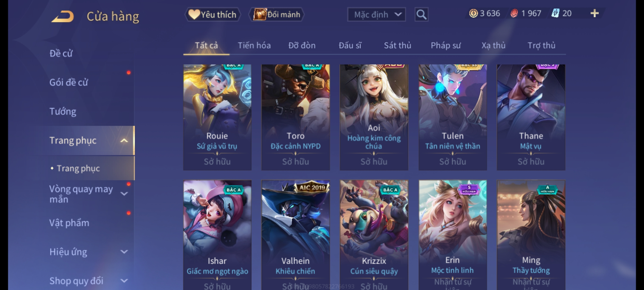The height and width of the screenshot is (290, 644).
Task: Click the red ruby balance icon
Action: click(x=514, y=13)
